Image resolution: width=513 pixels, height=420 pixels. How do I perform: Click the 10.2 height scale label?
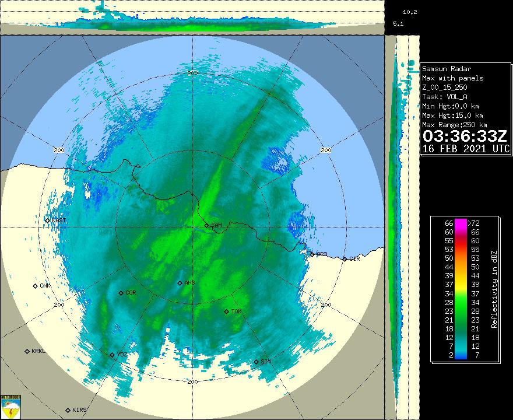[x=410, y=12]
